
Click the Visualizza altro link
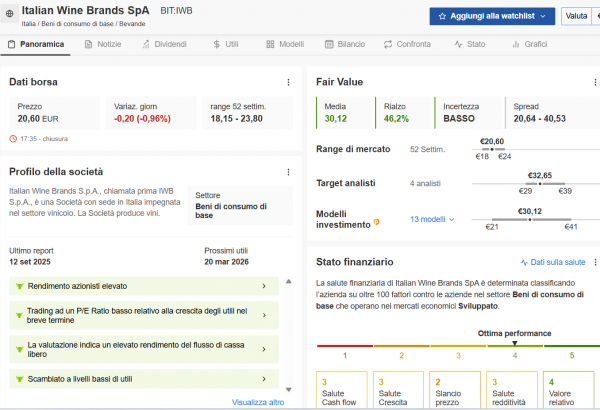(x=258, y=402)
